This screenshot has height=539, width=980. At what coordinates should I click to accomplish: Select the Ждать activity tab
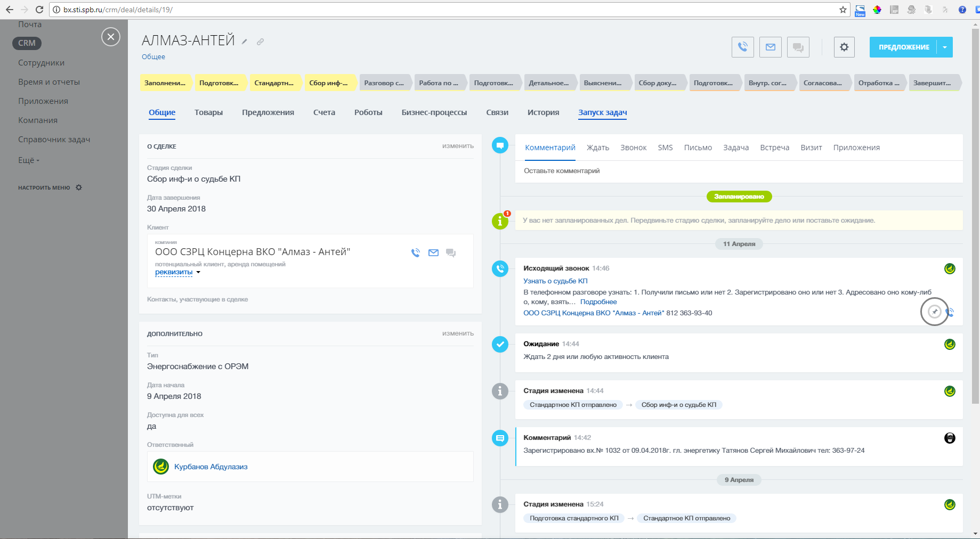point(598,148)
